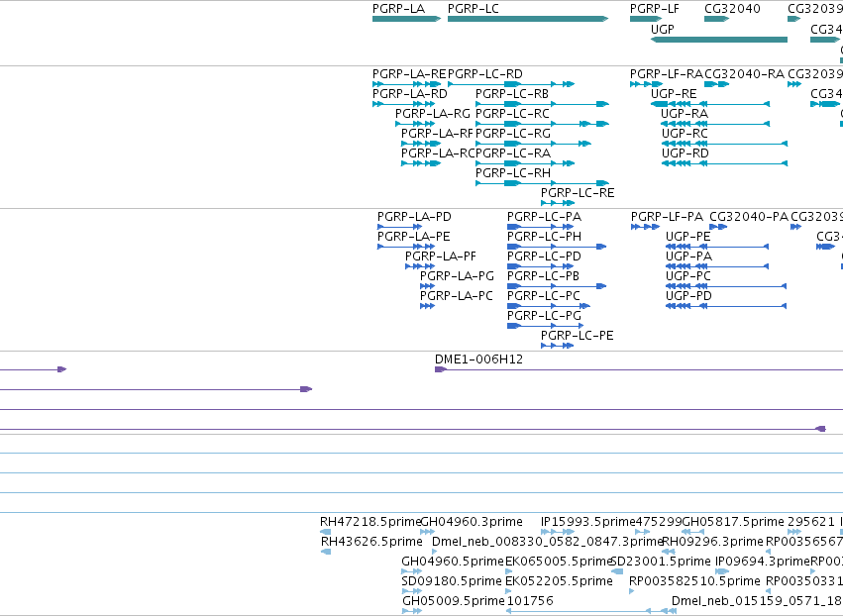The image size is (843, 616).
Task: Click transcript PGRP-LC-RG
Action: 533,144
